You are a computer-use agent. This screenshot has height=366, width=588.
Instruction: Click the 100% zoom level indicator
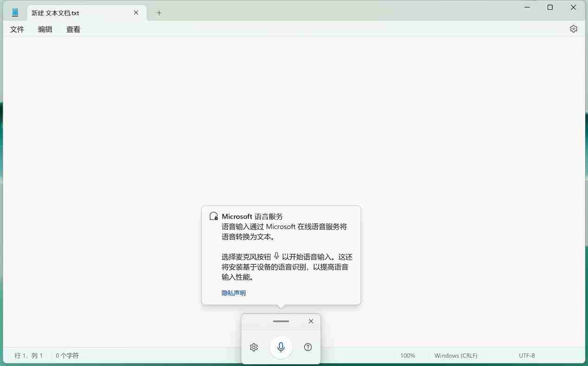coord(407,355)
